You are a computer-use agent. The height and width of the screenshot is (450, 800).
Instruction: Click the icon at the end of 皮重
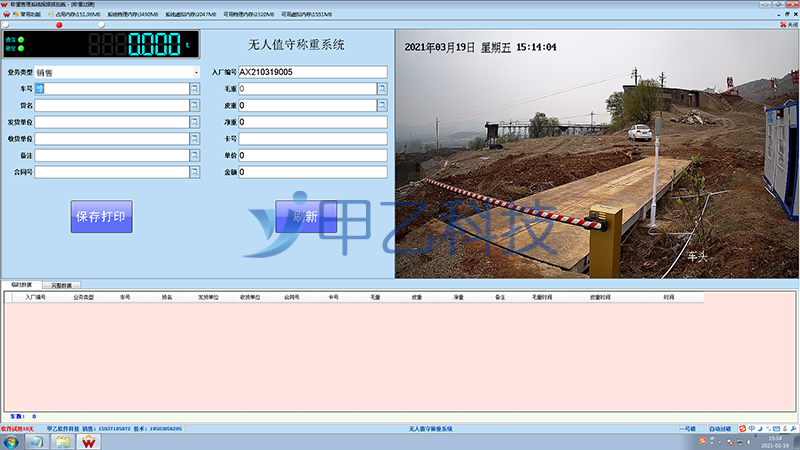coord(381,105)
